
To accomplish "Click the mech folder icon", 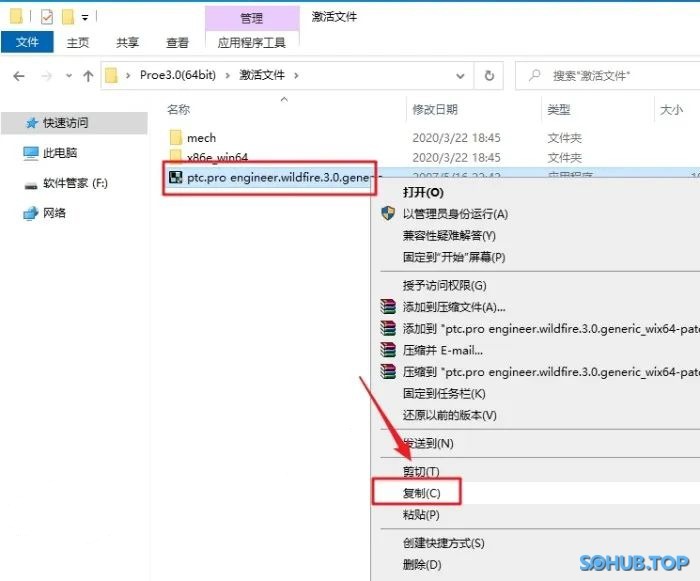I will coord(176,138).
